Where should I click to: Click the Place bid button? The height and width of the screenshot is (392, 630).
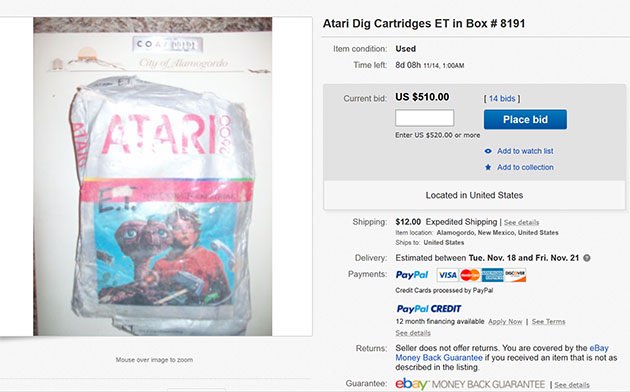525,119
